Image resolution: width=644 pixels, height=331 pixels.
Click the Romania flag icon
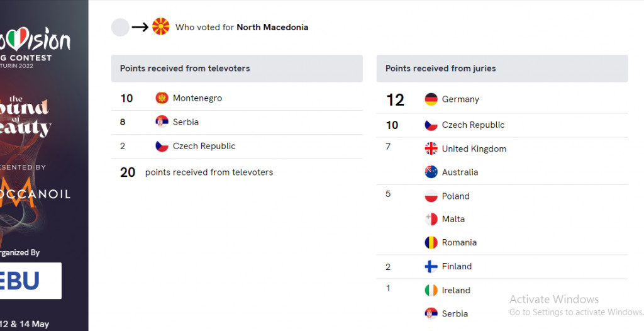[x=431, y=242]
